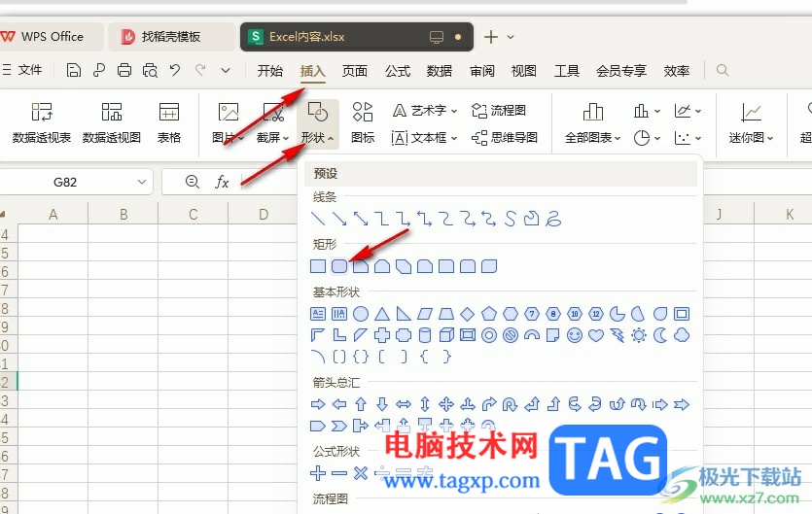Select the right block arrow shape

tap(318, 404)
